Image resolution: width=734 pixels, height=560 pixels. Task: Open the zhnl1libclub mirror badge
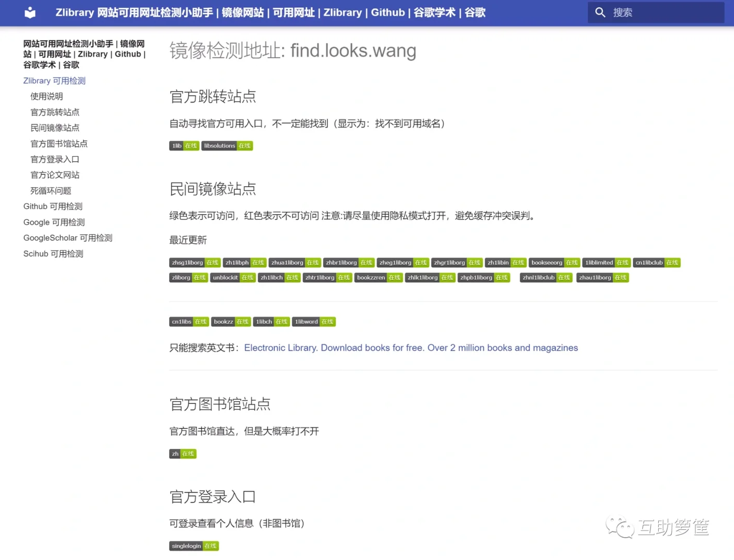pos(546,278)
